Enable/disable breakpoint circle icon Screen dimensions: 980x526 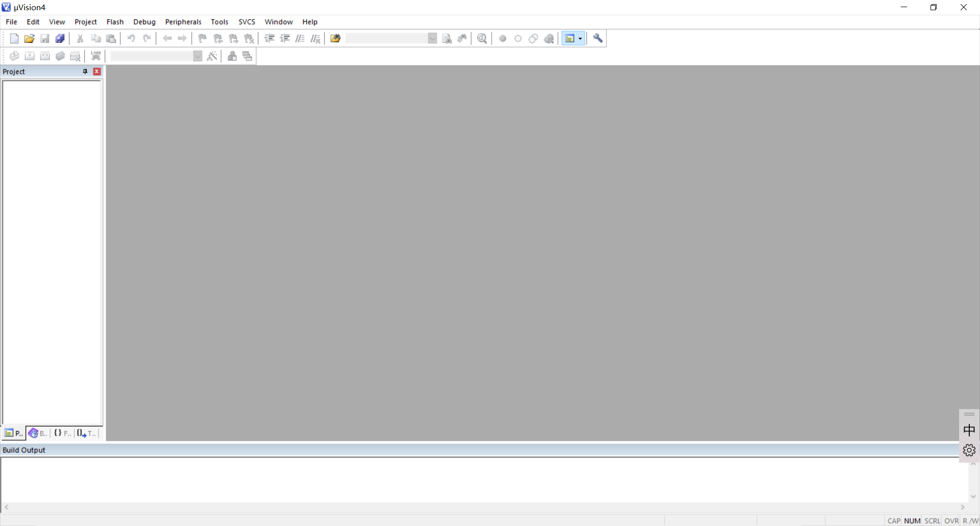(x=518, y=38)
